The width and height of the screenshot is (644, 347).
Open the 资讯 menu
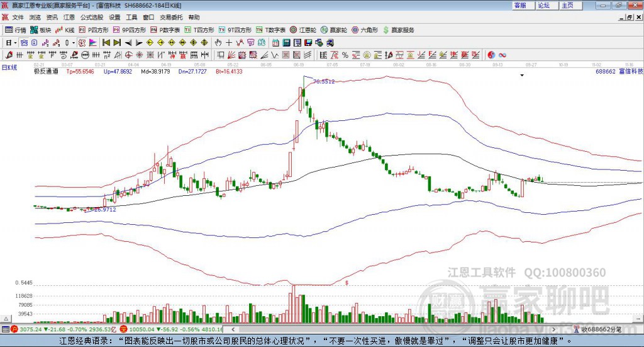(52, 17)
